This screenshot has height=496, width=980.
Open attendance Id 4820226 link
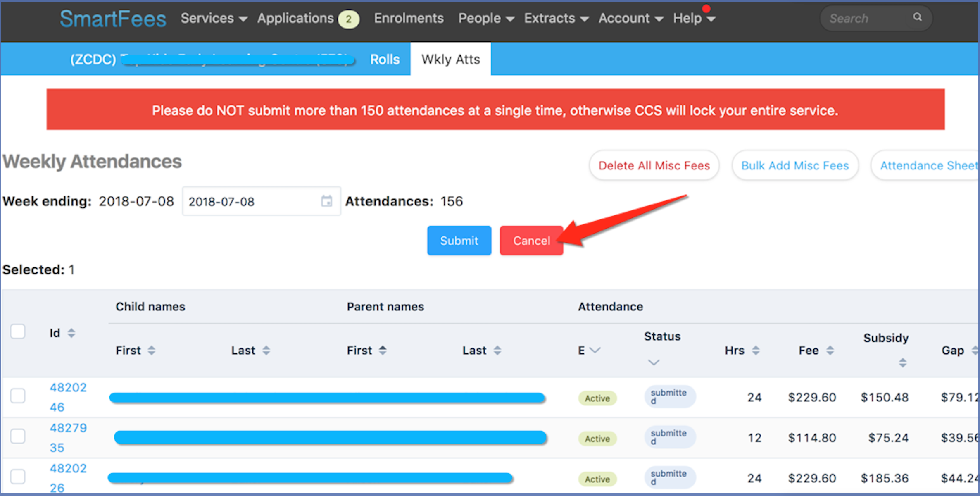pos(68,478)
